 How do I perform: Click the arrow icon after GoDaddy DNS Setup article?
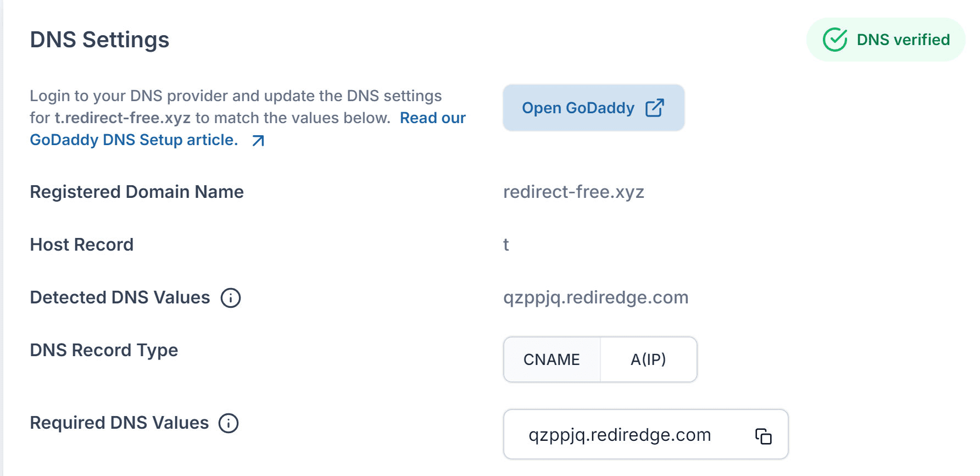(x=257, y=141)
